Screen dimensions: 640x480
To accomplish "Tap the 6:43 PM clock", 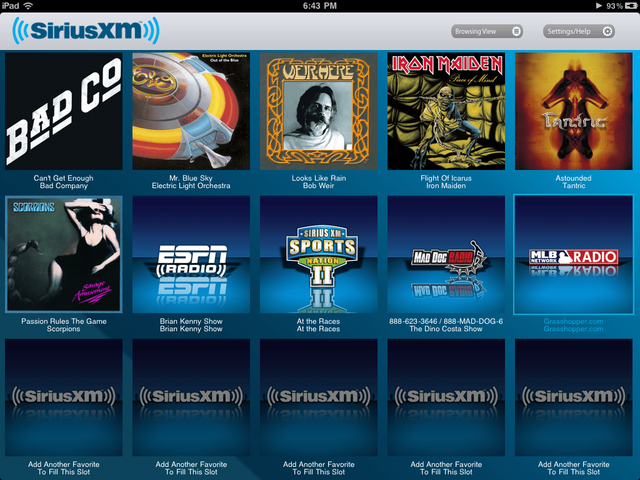I will [x=320, y=6].
